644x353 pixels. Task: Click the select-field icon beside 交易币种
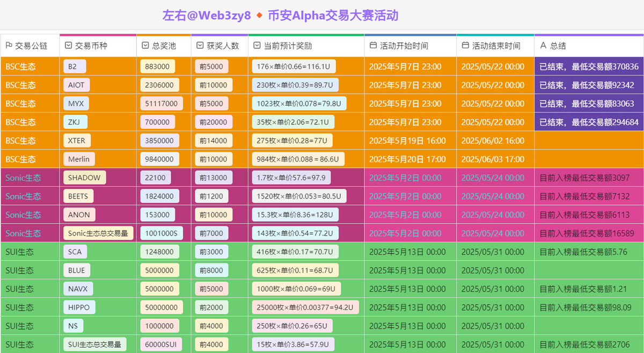[68, 46]
